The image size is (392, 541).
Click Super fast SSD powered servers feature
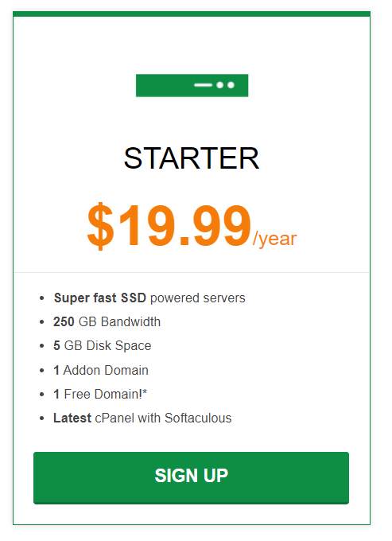[x=149, y=298]
